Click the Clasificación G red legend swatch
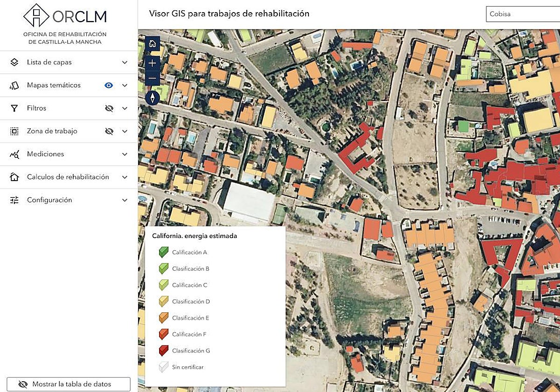Viewport: 560px width, 392px height. coord(163,350)
